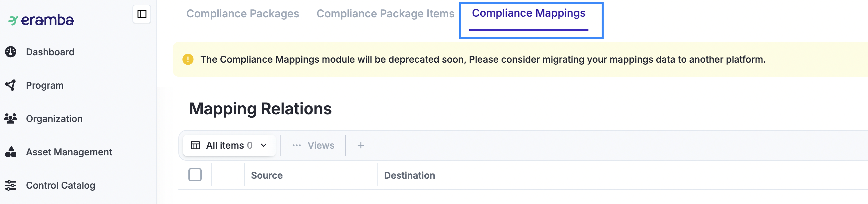This screenshot has height=204, width=868.
Task: Click the Dashboard gauge icon
Action: [11, 52]
